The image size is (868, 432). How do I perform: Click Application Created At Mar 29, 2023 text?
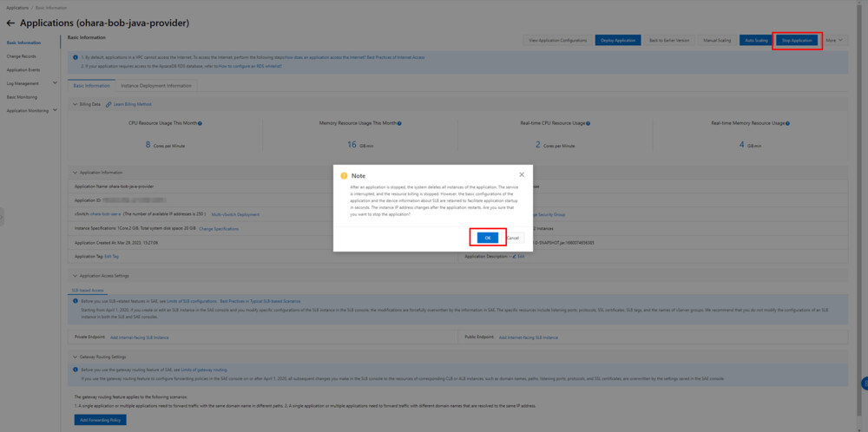click(115, 242)
